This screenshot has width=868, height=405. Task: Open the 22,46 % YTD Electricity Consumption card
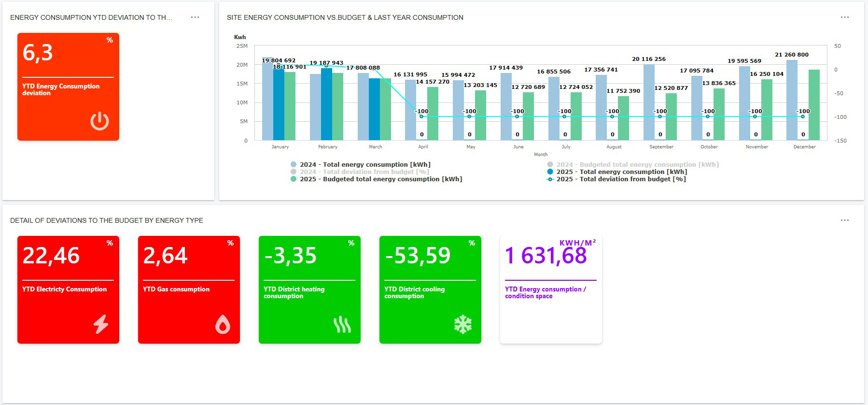tap(68, 289)
